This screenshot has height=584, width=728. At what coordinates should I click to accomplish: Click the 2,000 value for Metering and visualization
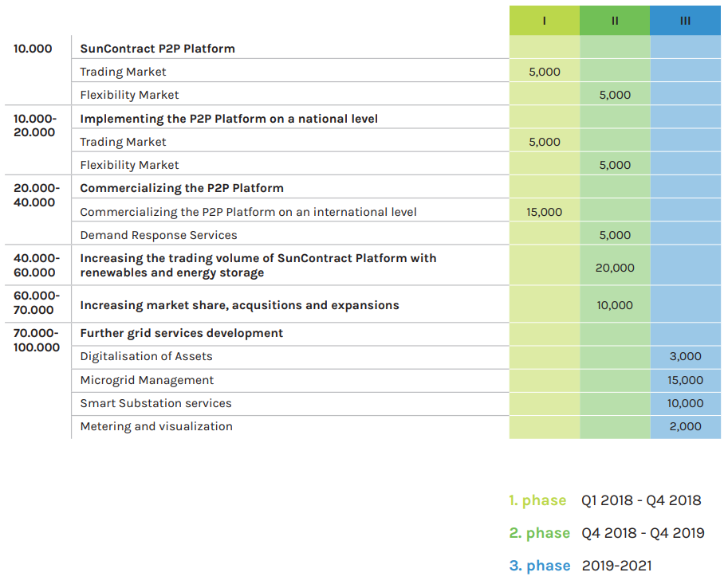coord(685,426)
